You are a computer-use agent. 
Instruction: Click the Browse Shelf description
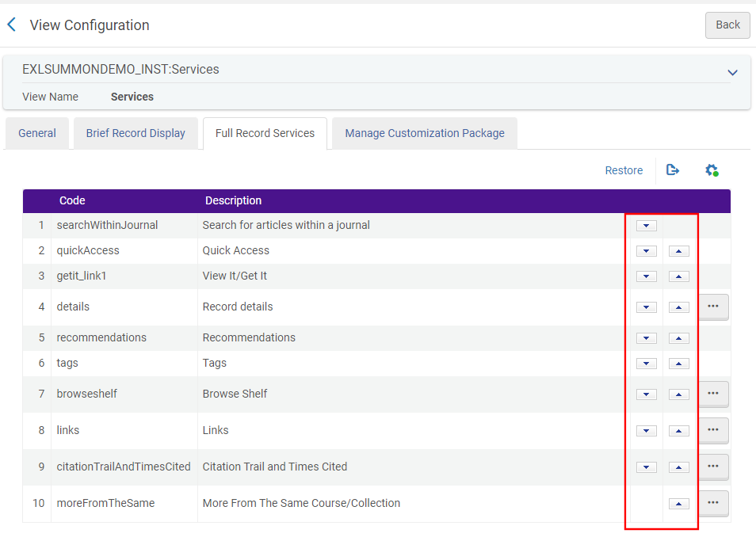point(235,394)
